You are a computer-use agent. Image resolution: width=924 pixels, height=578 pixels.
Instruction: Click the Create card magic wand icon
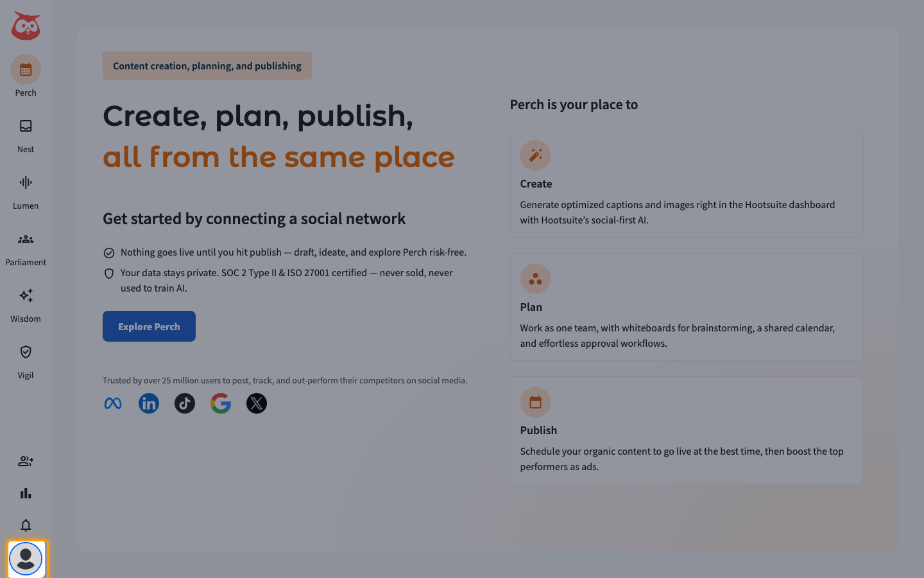click(536, 155)
